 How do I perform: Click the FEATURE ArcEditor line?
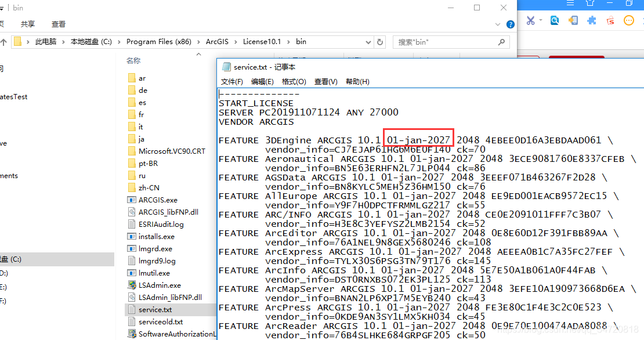(418, 233)
